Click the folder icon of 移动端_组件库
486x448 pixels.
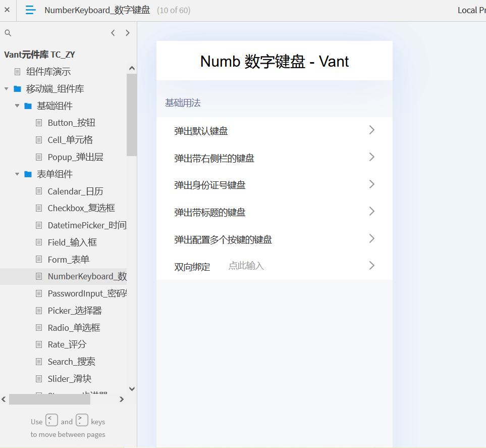pyautogui.click(x=17, y=89)
